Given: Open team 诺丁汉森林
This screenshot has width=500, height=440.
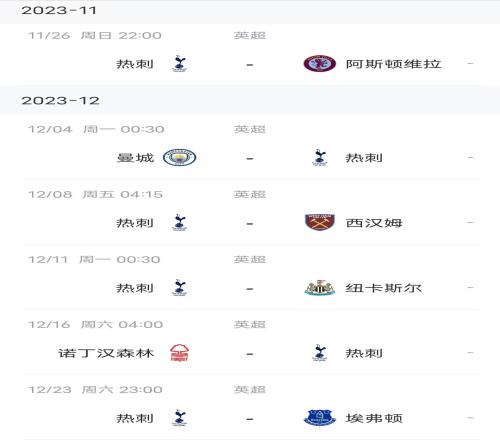Looking at the screenshot, I should pos(106,353).
